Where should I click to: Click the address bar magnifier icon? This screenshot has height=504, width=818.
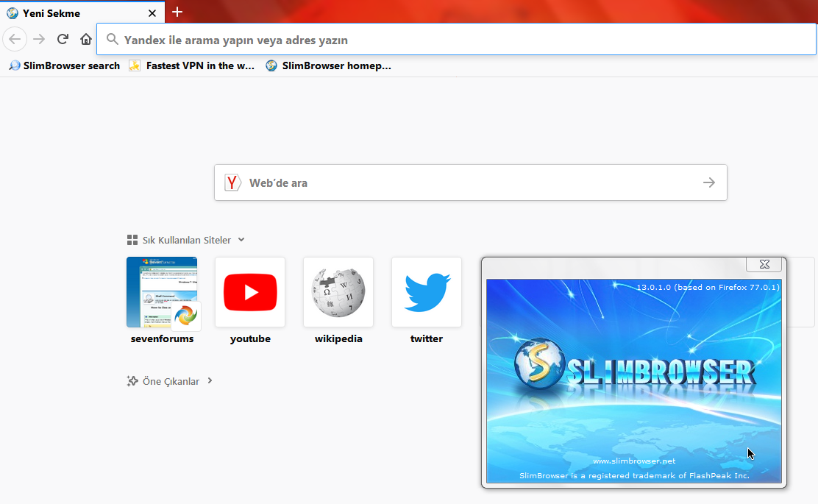[x=112, y=40]
